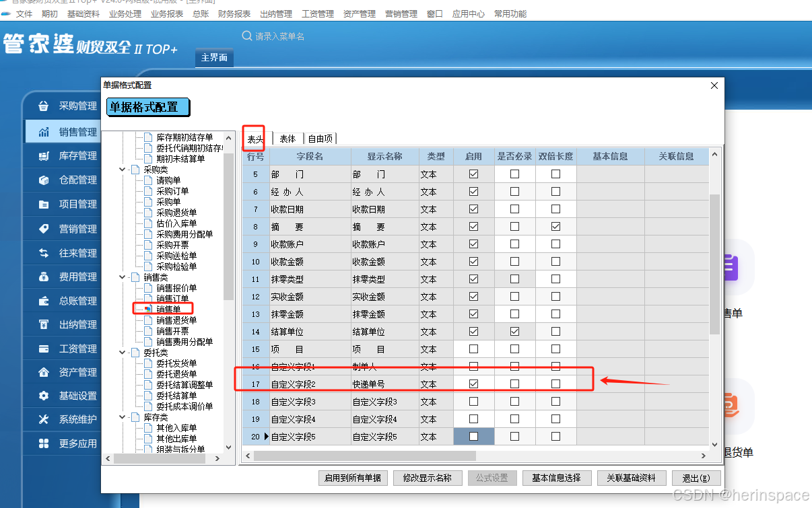Collapse the 委托类 tree node

122,353
